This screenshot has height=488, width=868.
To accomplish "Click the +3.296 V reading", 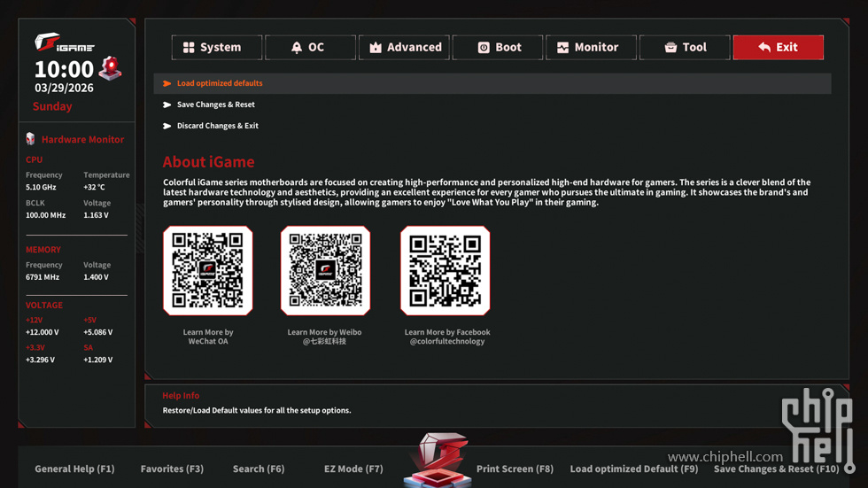I will [41, 360].
